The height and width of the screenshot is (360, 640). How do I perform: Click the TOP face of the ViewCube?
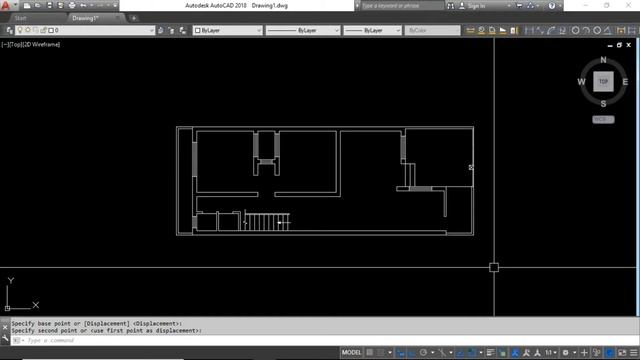tap(603, 81)
